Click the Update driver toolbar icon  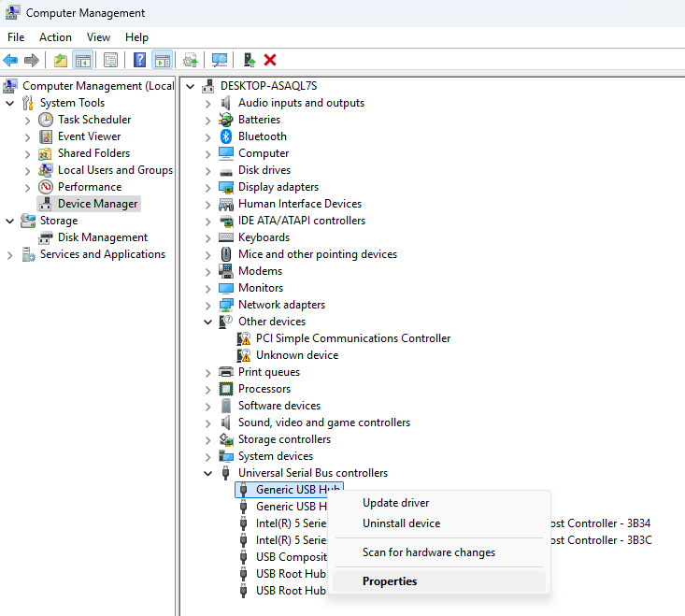tap(191, 60)
